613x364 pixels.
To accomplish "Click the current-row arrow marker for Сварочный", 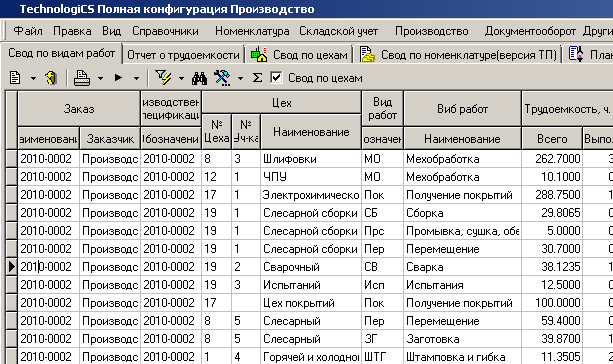I will click(11, 267).
